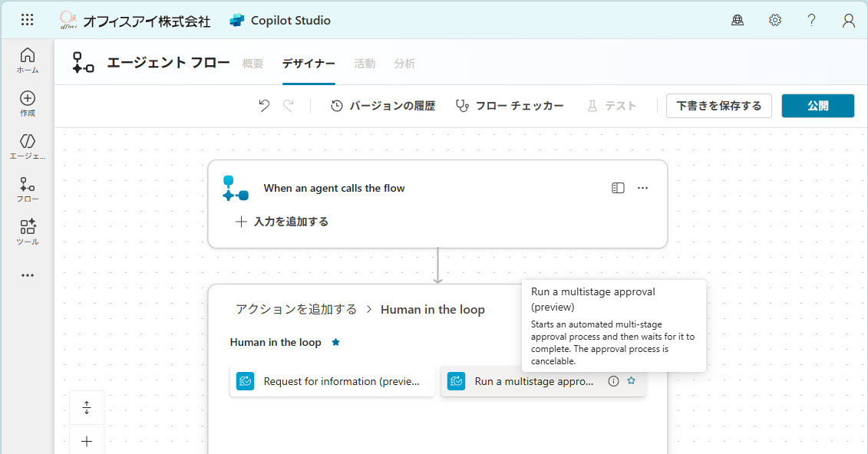Open Agents (エージェント) in the sidebar
Screen dimensions: 868x454
[28, 146]
